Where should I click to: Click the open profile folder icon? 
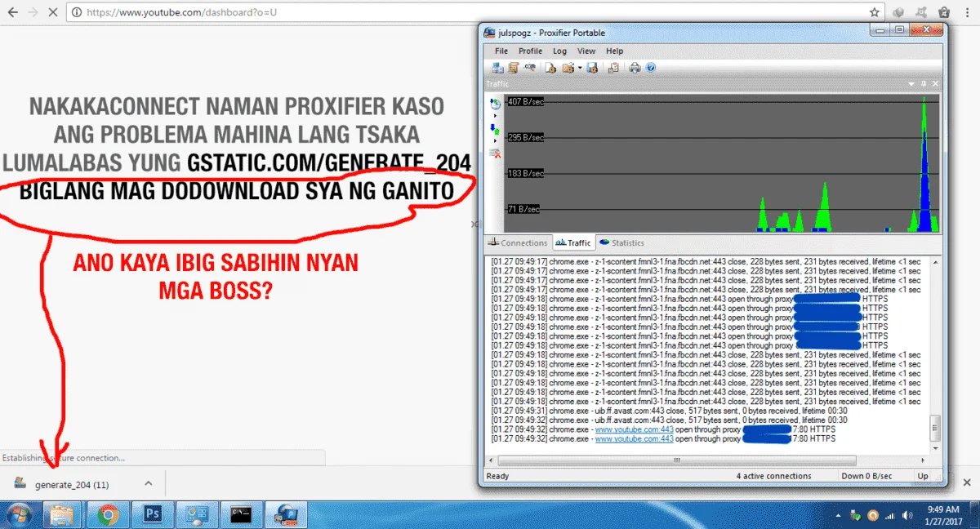pos(568,68)
